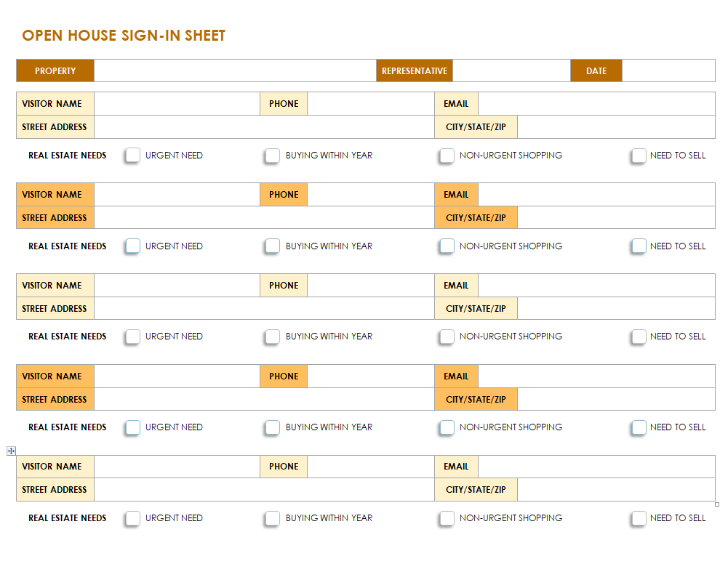
Task: Click first Email entry field
Action: [x=596, y=104]
